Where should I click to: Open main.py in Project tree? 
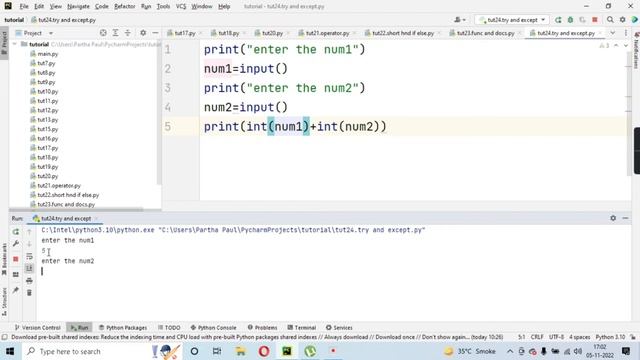pos(48,54)
